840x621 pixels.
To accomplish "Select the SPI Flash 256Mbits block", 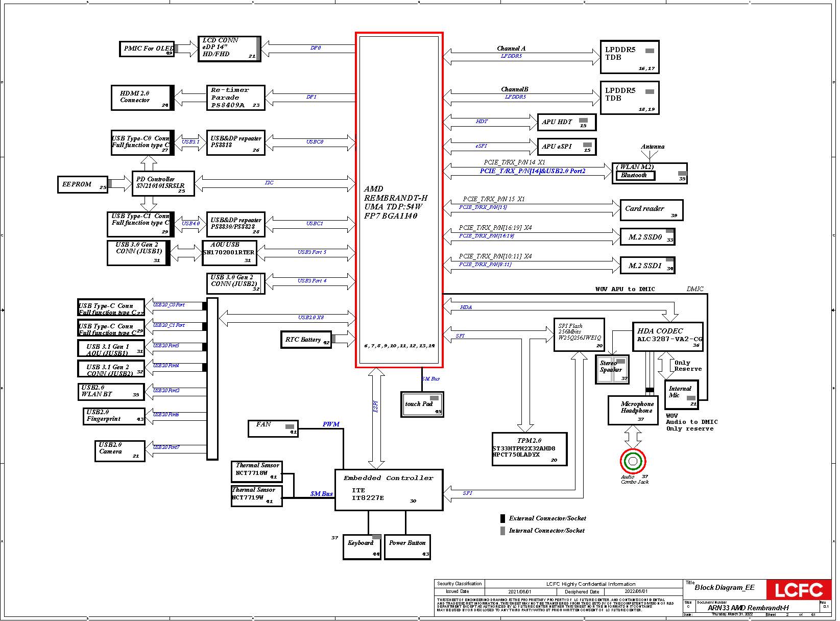I will tap(579, 335).
